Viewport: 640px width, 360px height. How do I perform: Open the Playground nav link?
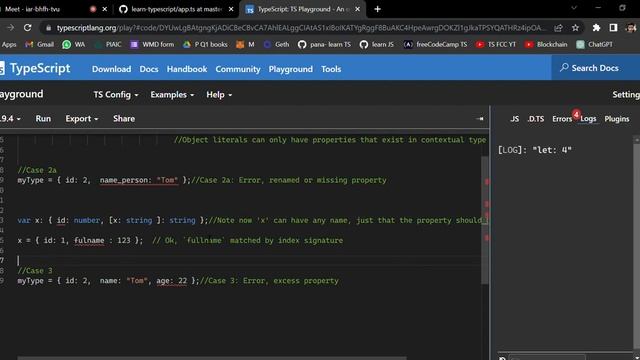click(291, 69)
